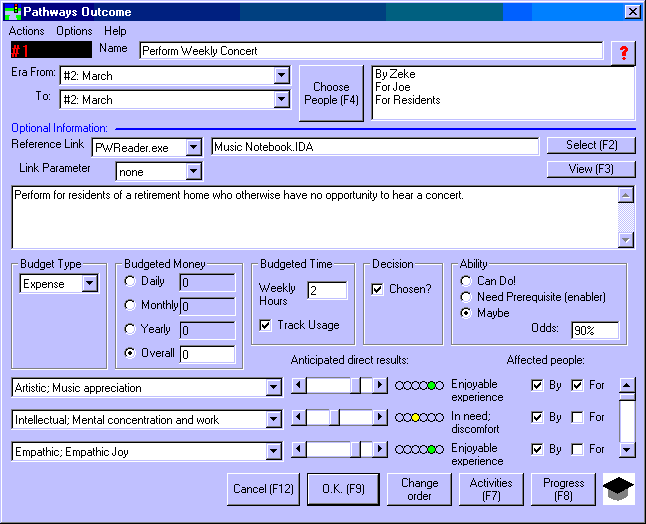Click the red question mark help icon

[623, 53]
